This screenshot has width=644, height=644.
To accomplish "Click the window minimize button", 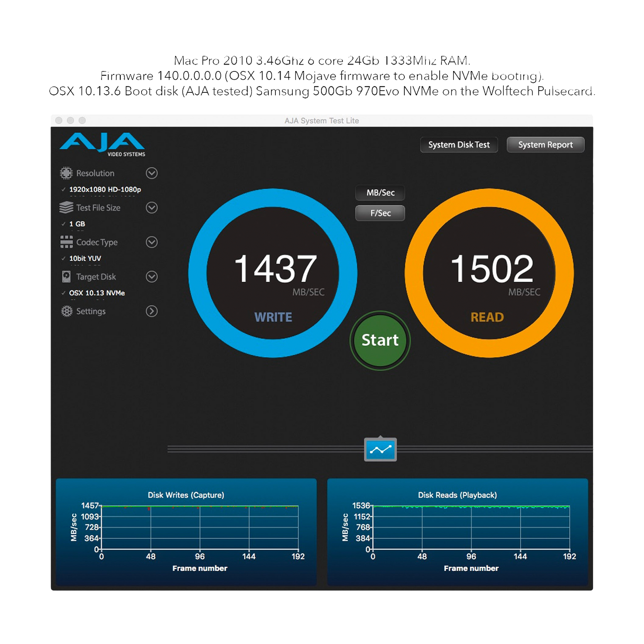I will [71, 120].
